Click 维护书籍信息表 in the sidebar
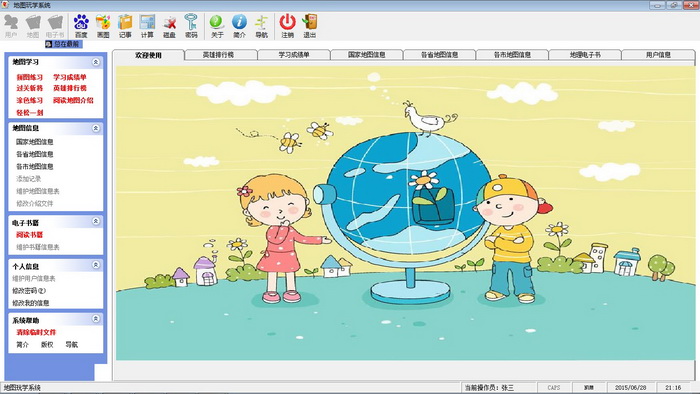The height and width of the screenshot is (394, 700). (x=38, y=247)
